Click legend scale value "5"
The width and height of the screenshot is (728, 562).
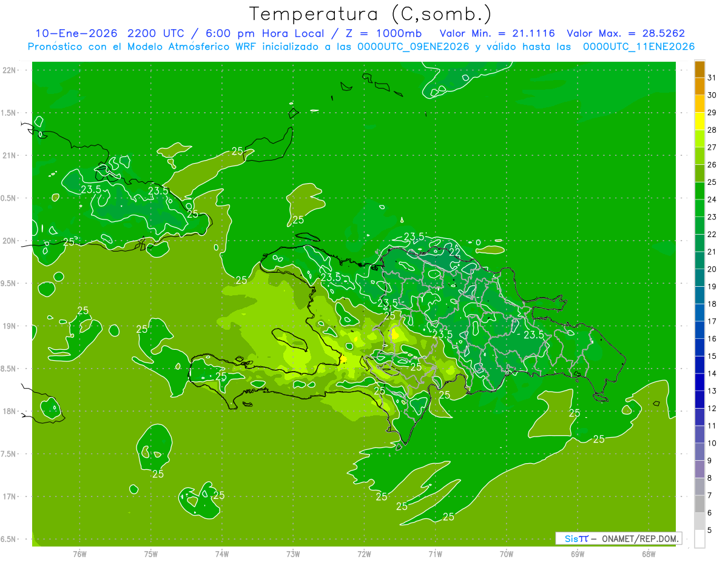coord(710,530)
